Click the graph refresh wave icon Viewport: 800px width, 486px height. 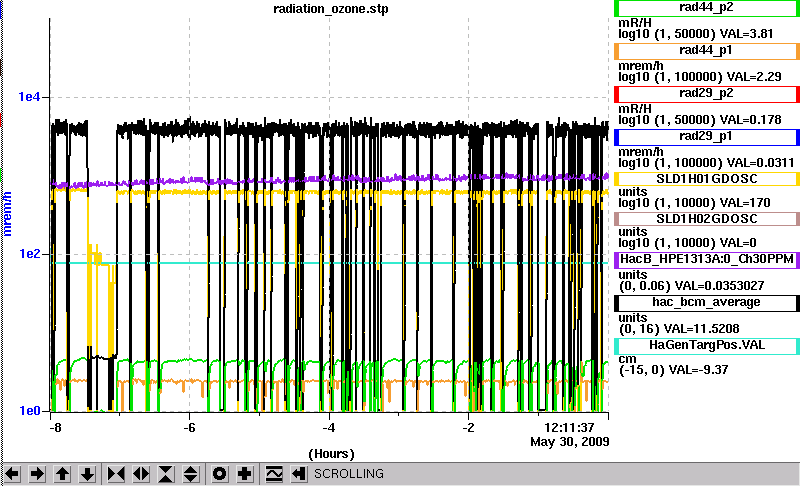(274, 474)
